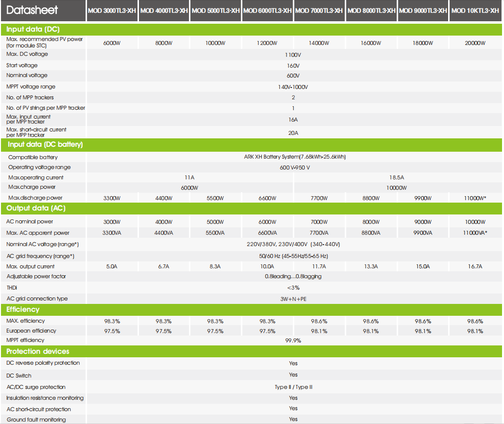This screenshot has height=424, width=504.
Task: Click the 11000VA* apparent power value
Action: pyautogui.click(x=475, y=233)
